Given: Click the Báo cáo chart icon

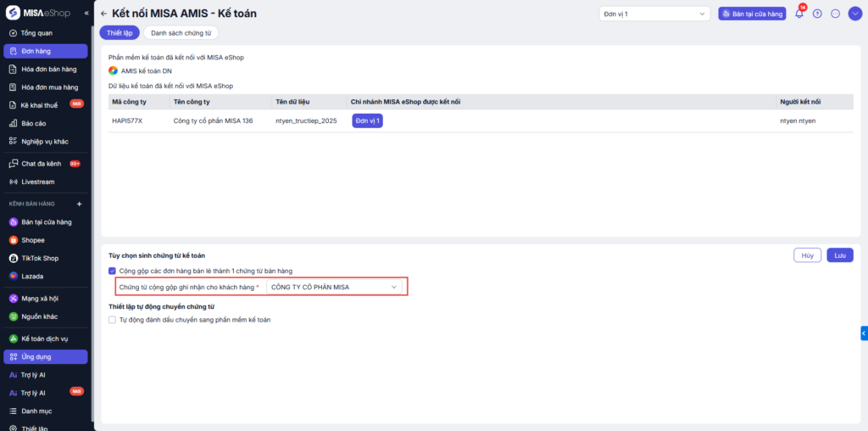Looking at the screenshot, I should [x=14, y=124].
